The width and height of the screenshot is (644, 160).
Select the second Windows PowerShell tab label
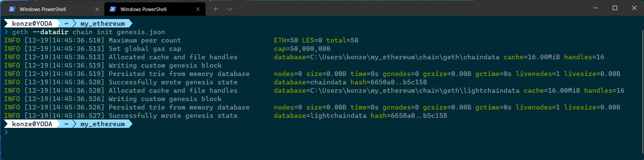[x=143, y=9]
